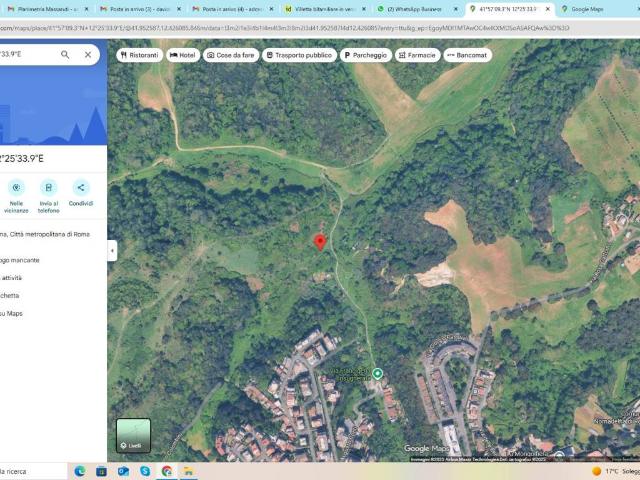Filter map by Hotel
This screenshot has height=480, width=640.
tap(183, 55)
